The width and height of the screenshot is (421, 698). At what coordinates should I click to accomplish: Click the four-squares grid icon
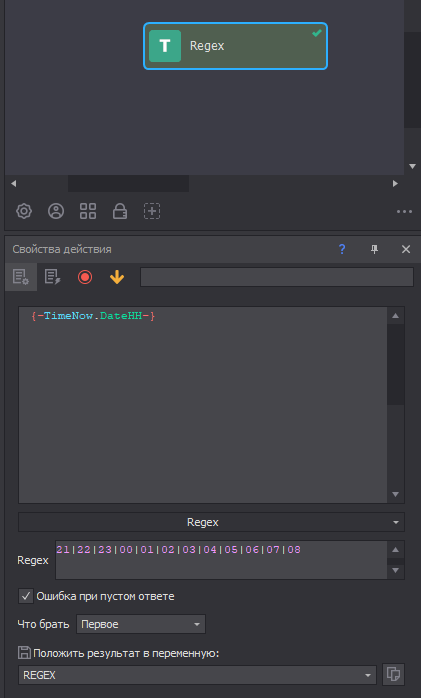(88, 211)
